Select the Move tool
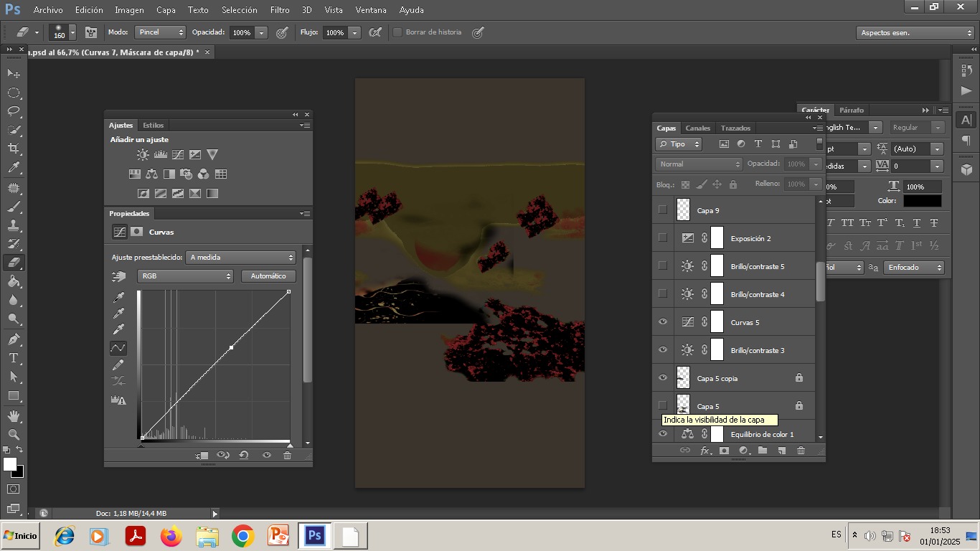980x551 pixels. tap(14, 73)
